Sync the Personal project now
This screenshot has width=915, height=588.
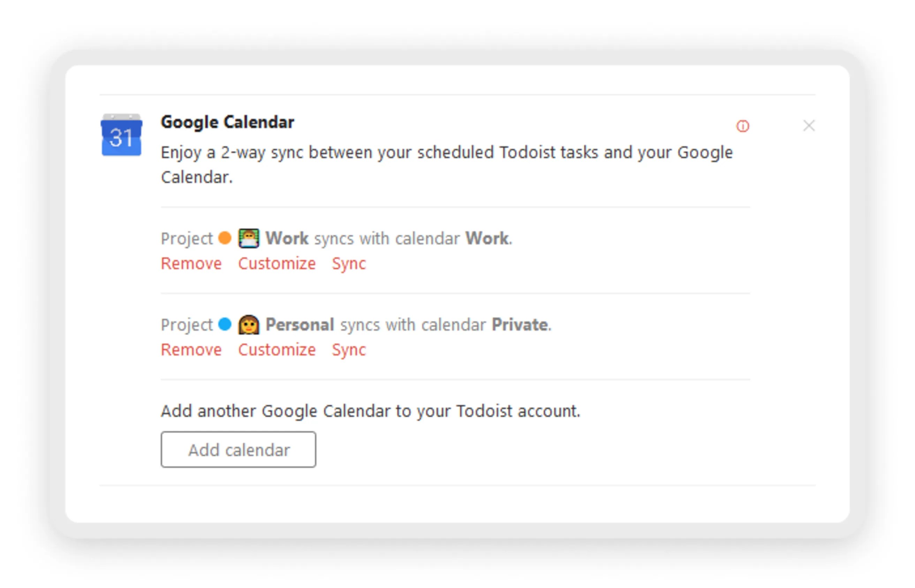pos(348,350)
